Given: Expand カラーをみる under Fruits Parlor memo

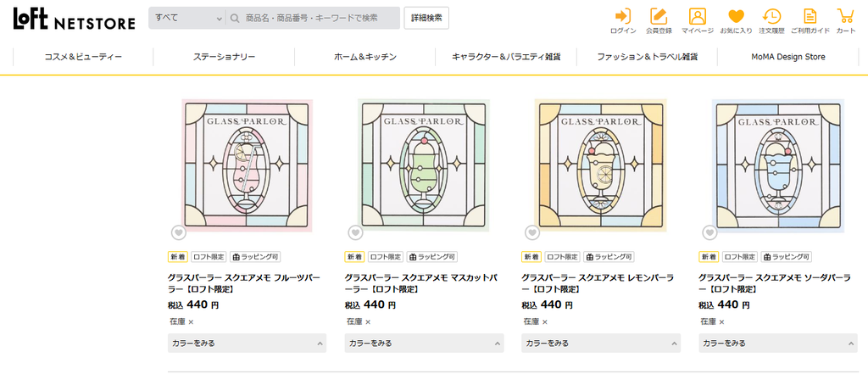Looking at the screenshot, I should tap(247, 343).
